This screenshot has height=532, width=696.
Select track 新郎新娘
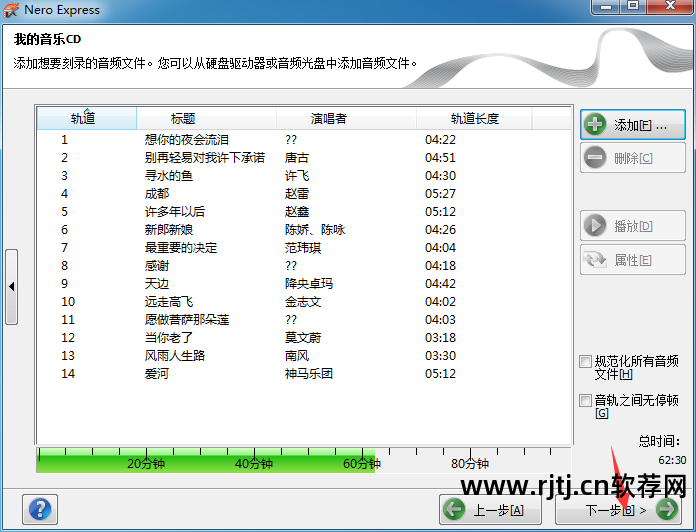click(169, 229)
